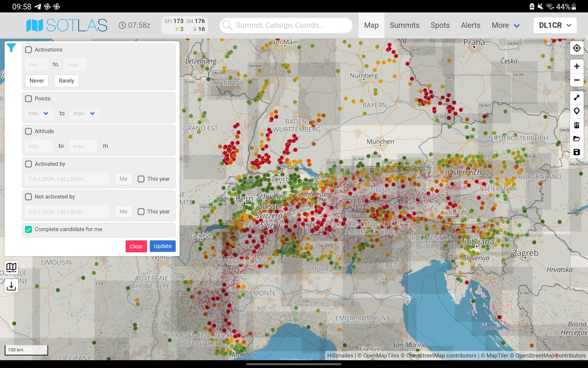Viewport: 588px width, 368px height.
Task: Click the download export icon
Action: coord(11,286)
